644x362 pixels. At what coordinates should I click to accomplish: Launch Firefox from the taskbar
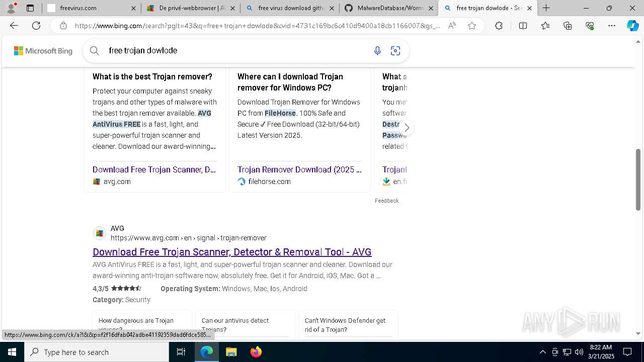pos(256,352)
